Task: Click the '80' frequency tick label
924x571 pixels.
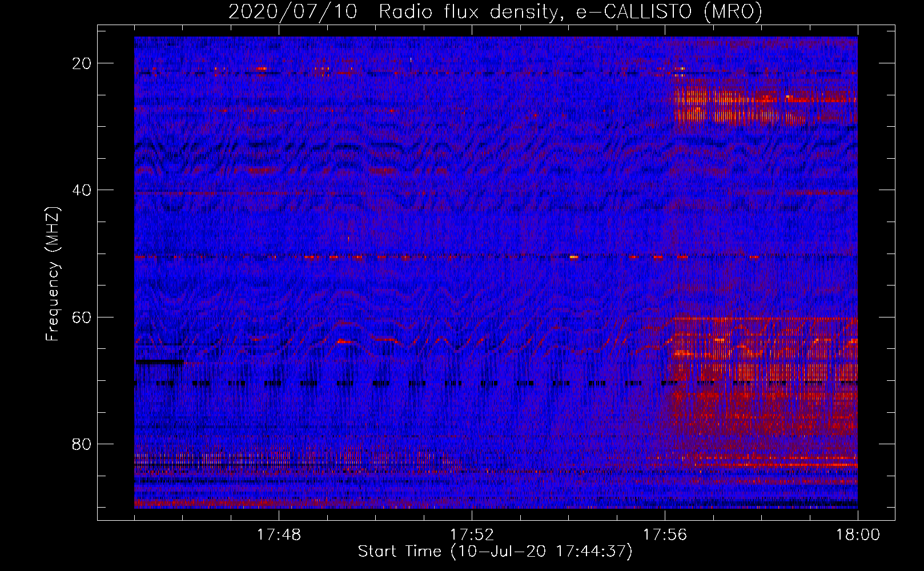Action: pos(82,444)
